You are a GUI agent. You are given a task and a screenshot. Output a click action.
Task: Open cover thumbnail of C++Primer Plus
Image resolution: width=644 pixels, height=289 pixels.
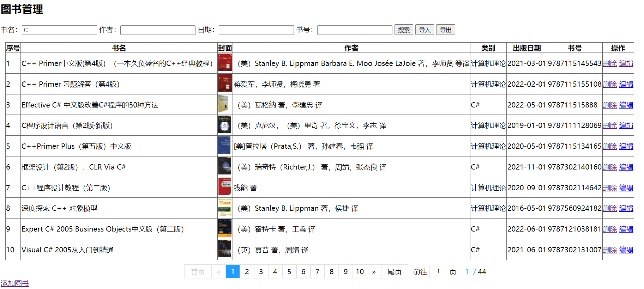point(224,146)
